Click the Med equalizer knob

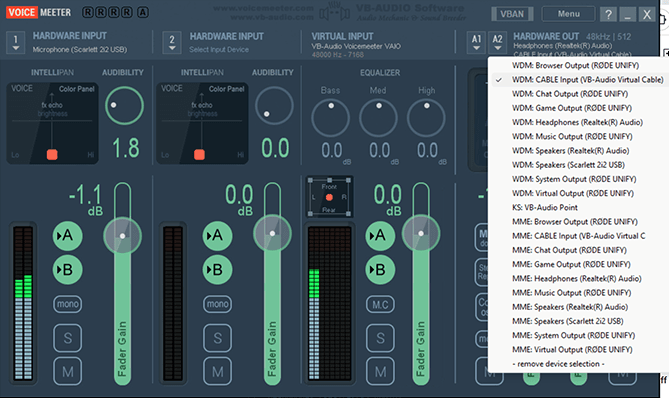(378, 118)
